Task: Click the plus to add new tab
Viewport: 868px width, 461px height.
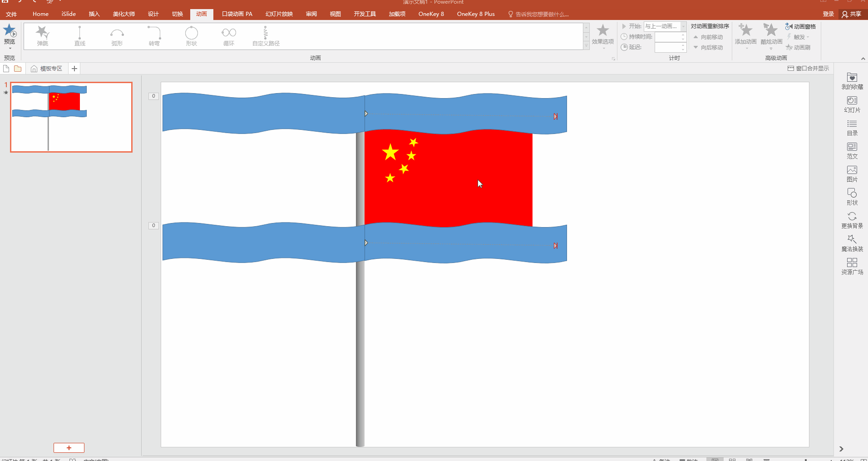Action: 74,69
